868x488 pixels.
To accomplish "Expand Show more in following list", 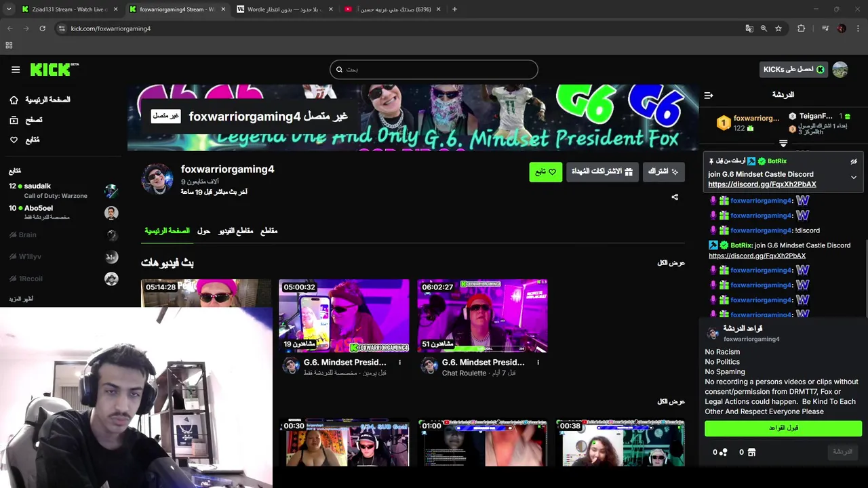I will (x=21, y=299).
